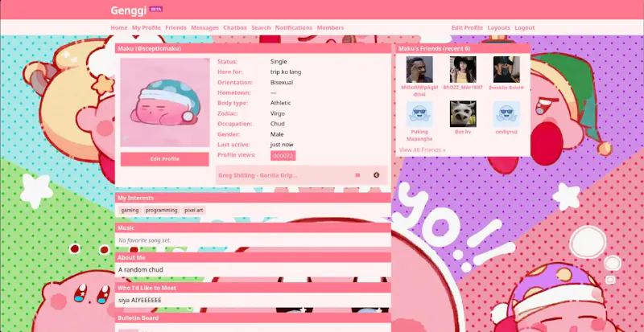Click the Athletic body type value

280,103
